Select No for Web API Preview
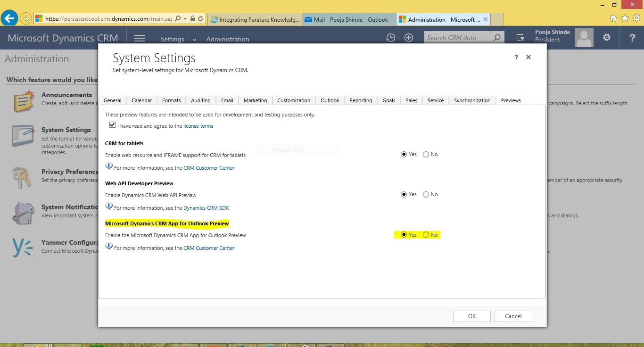This screenshot has height=347, width=644. point(426,194)
